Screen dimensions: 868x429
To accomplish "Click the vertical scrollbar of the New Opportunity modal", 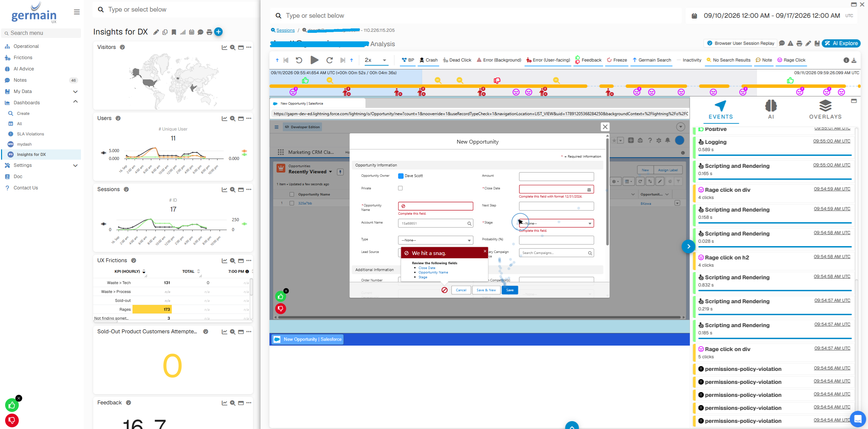I will tap(607, 191).
